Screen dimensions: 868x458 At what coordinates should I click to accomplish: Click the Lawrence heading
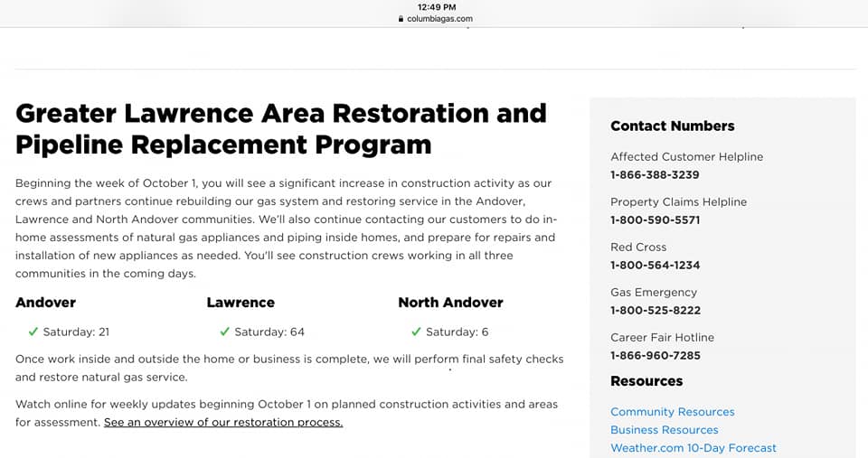[x=241, y=303]
